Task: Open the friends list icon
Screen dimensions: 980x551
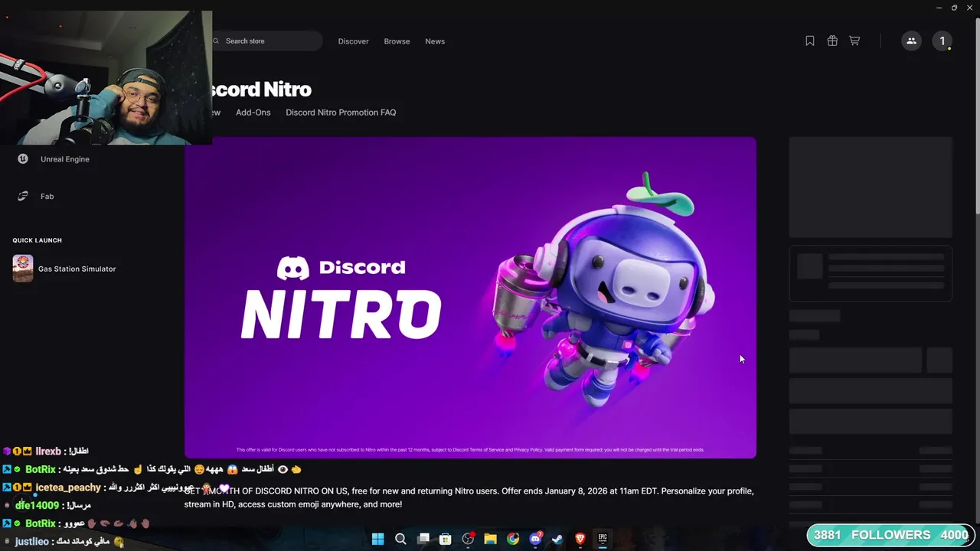Action: [911, 41]
